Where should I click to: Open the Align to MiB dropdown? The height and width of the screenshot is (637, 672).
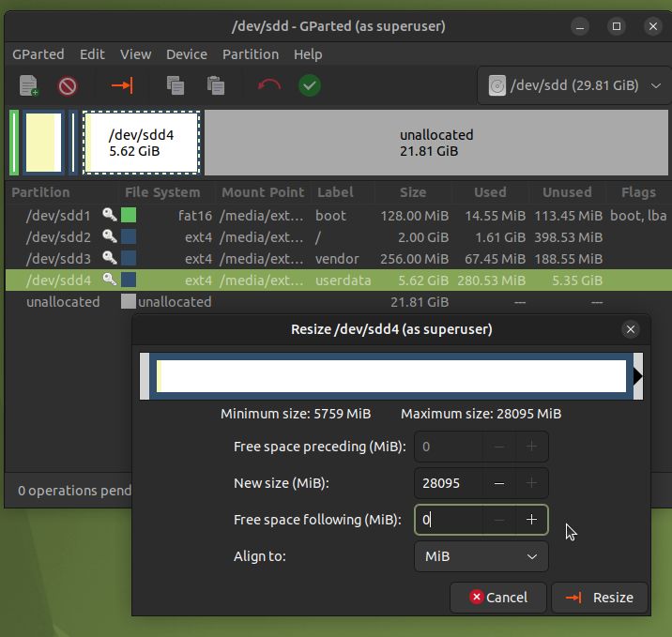[481, 556]
